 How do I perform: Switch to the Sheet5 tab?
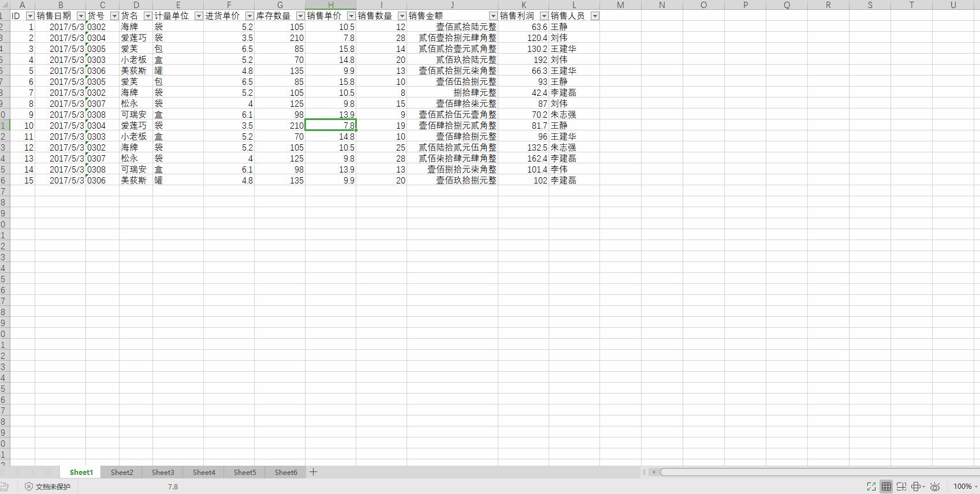coord(245,472)
